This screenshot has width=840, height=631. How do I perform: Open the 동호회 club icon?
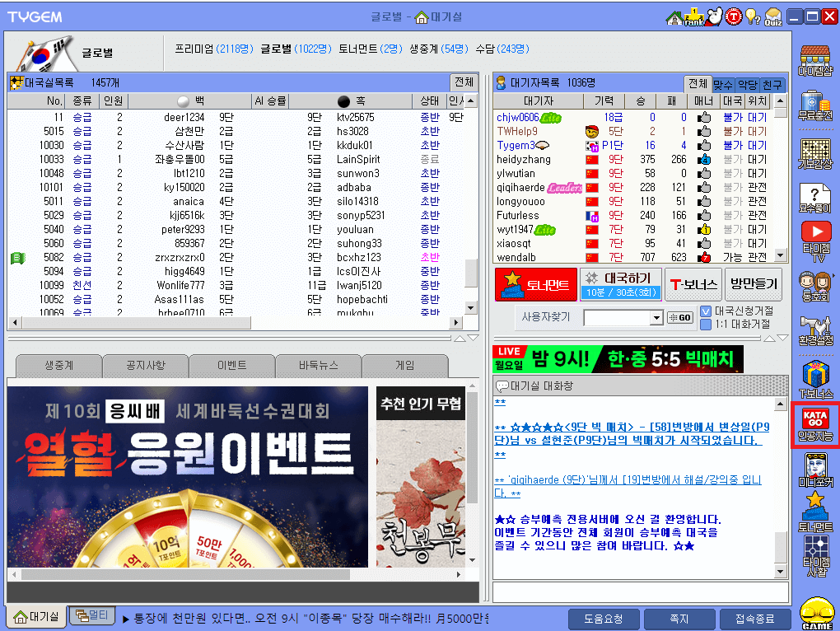point(815,287)
